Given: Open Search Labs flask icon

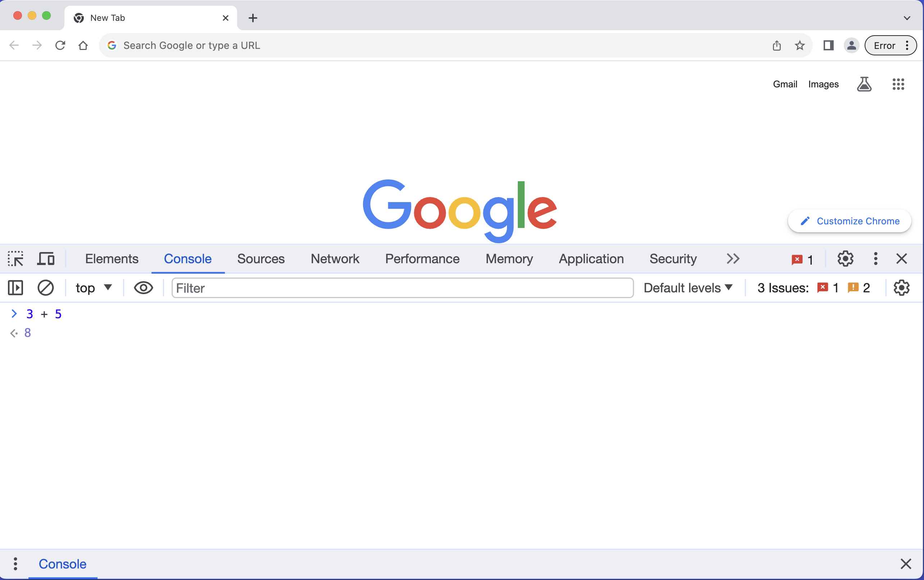Looking at the screenshot, I should point(864,84).
